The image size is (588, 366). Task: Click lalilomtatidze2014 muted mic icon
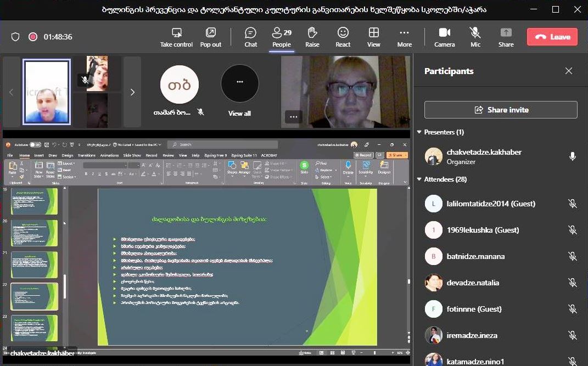click(x=572, y=204)
